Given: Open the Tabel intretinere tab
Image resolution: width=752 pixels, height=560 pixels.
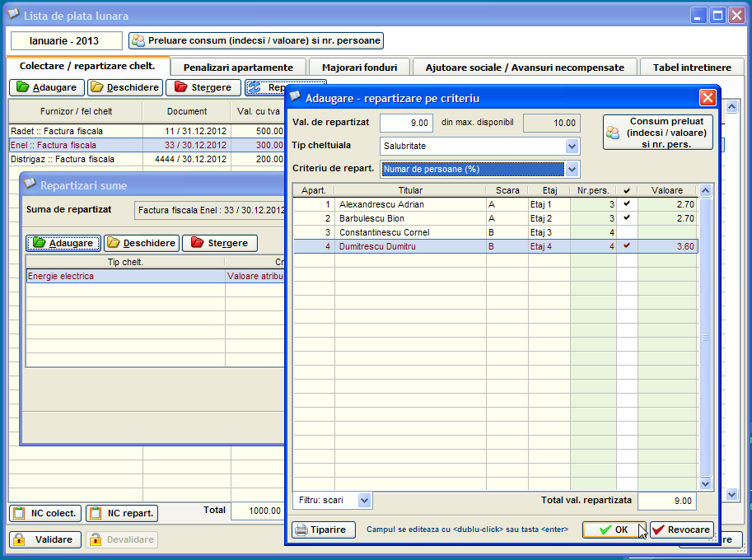Looking at the screenshot, I should (692, 68).
